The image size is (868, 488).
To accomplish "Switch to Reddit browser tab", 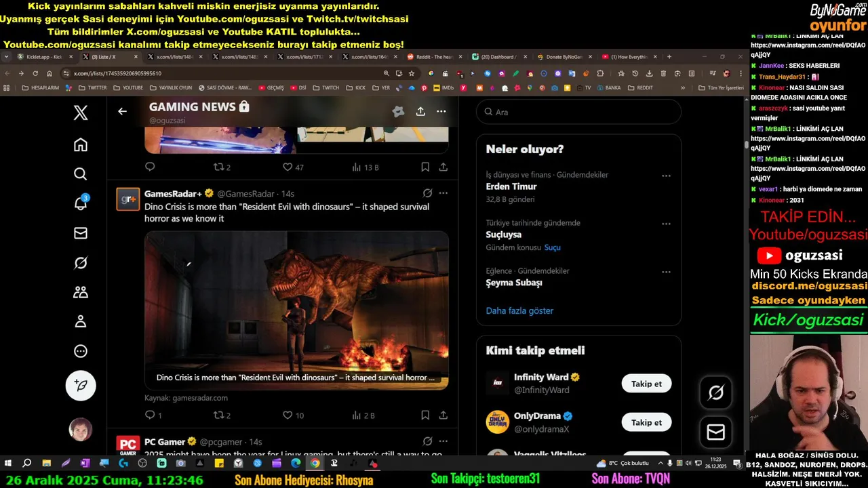I will 434,57.
